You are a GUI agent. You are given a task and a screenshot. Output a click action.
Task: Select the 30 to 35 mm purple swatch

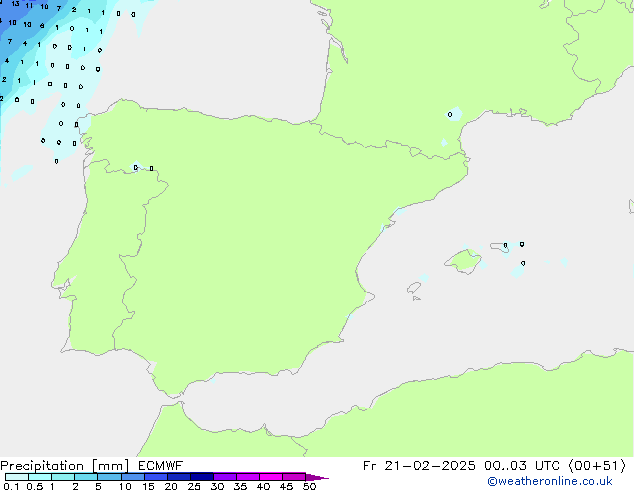225,477
